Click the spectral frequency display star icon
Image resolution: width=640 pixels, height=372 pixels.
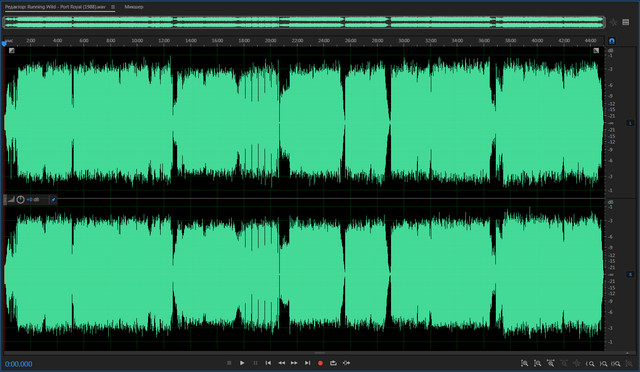(613, 22)
